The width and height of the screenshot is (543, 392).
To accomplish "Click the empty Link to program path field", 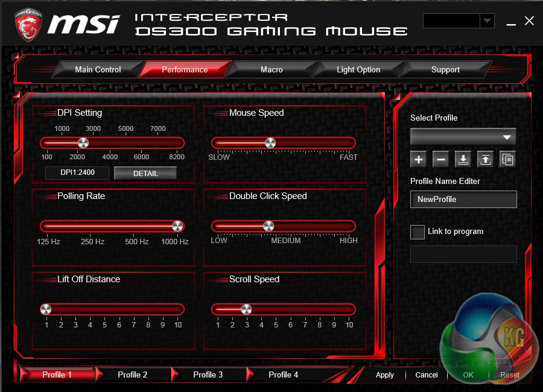I will click(463, 254).
